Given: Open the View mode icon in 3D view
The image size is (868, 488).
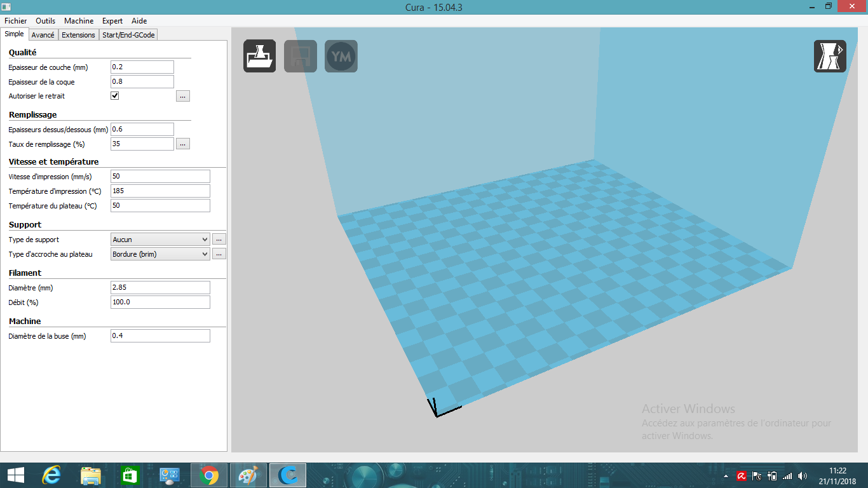Looking at the screenshot, I should [x=831, y=56].
